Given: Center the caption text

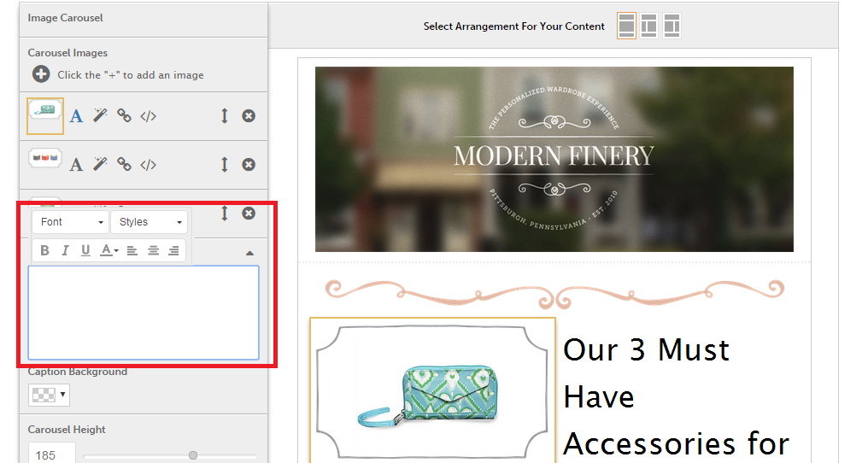Looking at the screenshot, I should (x=153, y=251).
